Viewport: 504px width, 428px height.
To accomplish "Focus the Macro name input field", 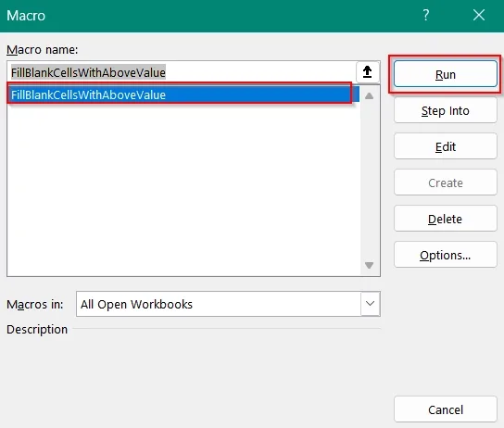I will [x=182, y=72].
